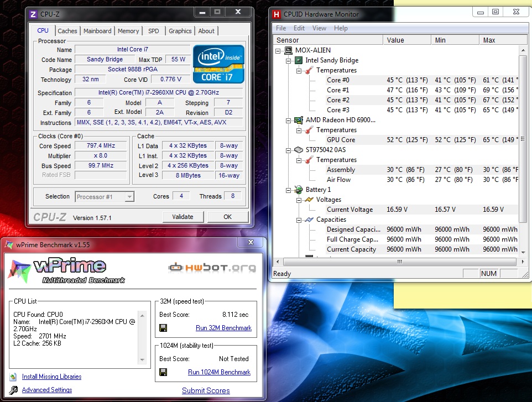The height and width of the screenshot is (402, 532).
Task: Open the Advanced Settings link in wPrime
Action: tap(47, 390)
